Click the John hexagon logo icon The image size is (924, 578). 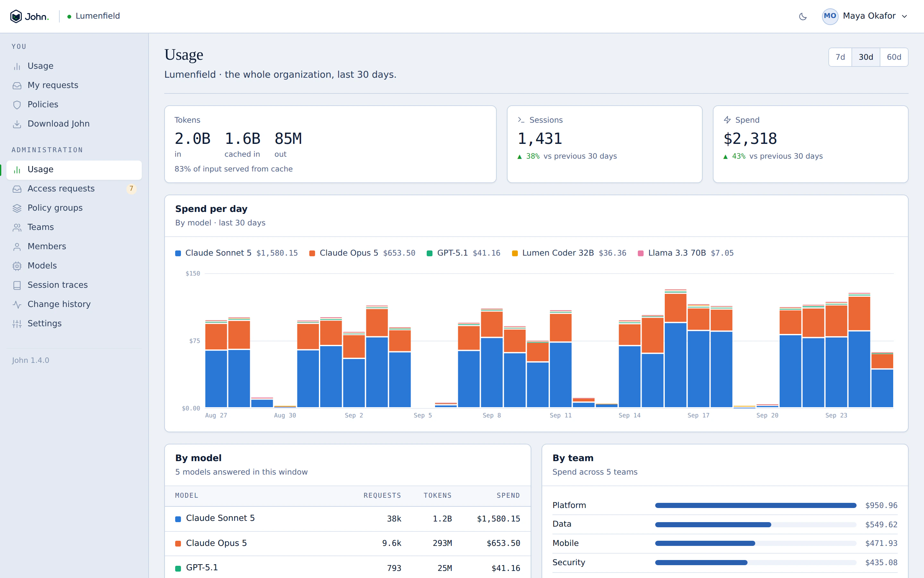click(x=16, y=16)
